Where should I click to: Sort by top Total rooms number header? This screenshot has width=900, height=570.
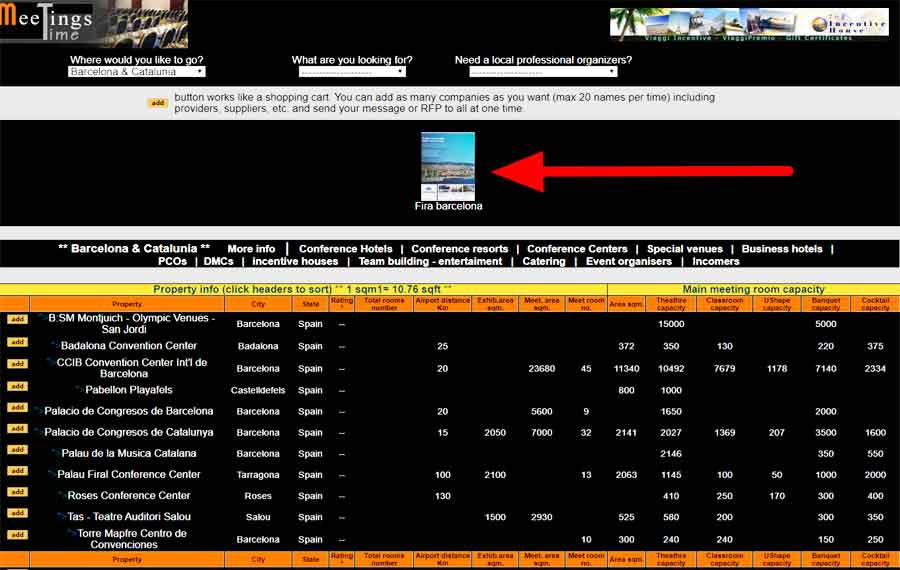[x=384, y=304]
